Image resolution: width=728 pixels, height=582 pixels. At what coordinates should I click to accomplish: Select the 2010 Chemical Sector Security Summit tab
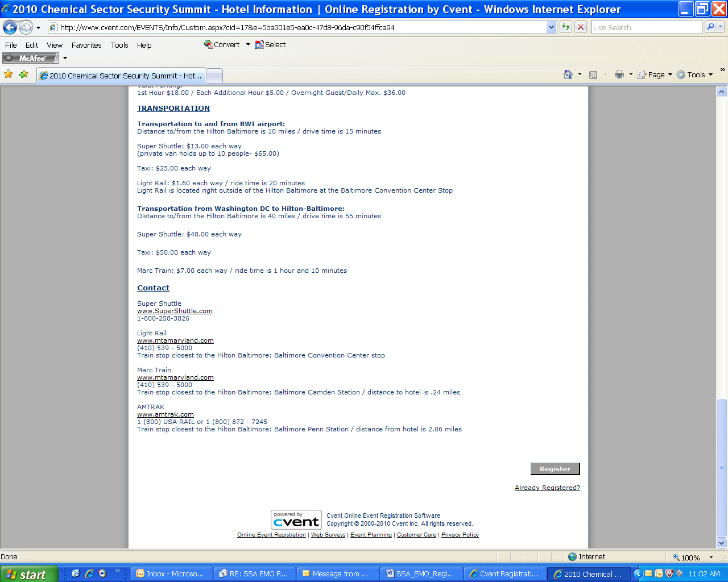(121, 76)
